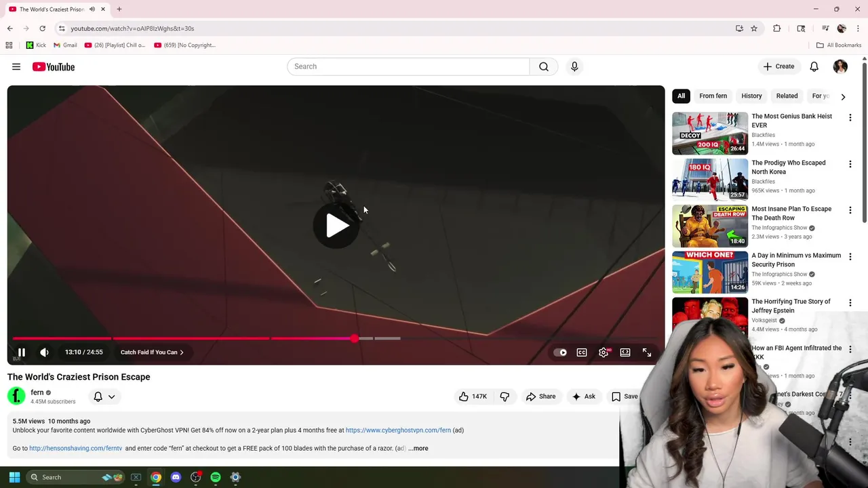
Task: Select the All filter chip
Action: point(681,96)
